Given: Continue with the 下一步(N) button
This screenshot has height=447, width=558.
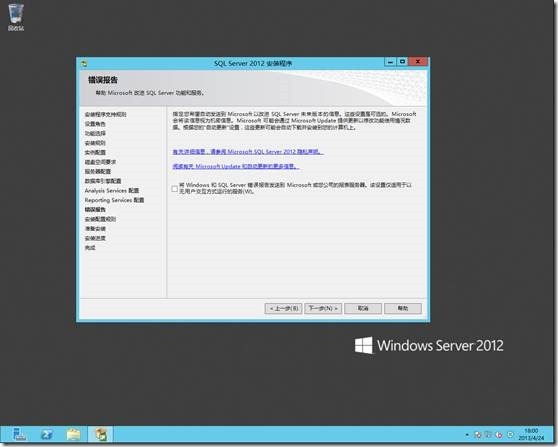Looking at the screenshot, I should pos(323,308).
